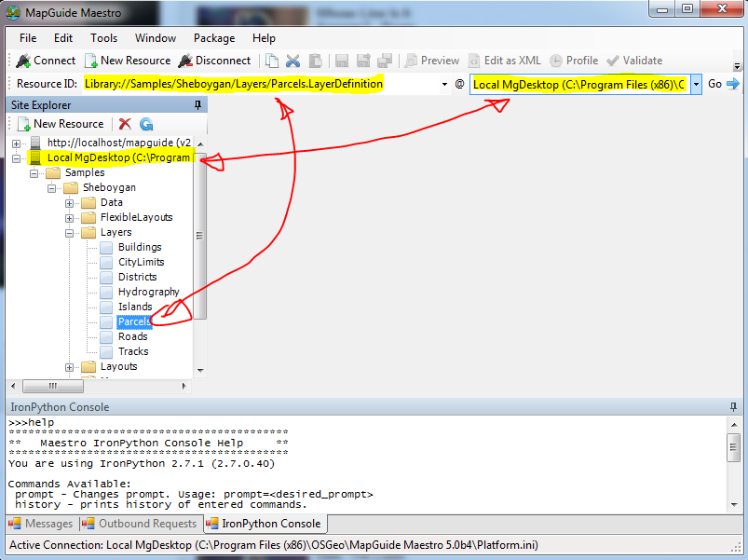Pin the IronPython Console panel
Image resolution: width=748 pixels, height=560 pixels.
[733, 407]
